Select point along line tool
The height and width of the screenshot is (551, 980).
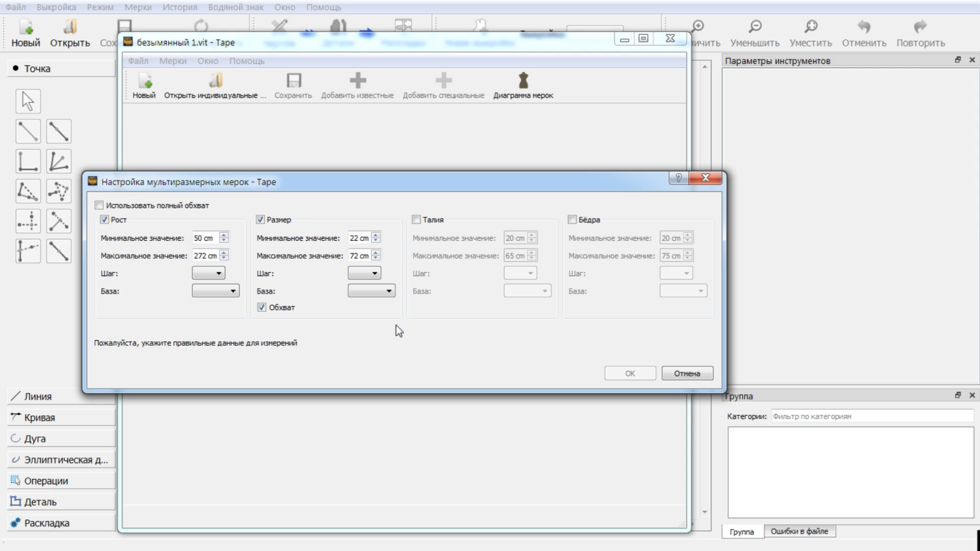pos(59,132)
